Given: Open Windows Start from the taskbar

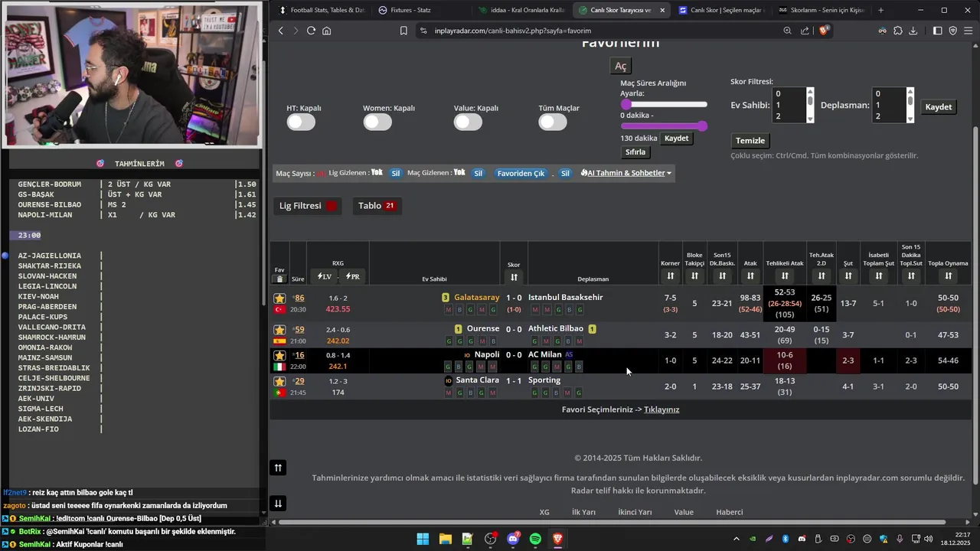Looking at the screenshot, I should 423,540.
